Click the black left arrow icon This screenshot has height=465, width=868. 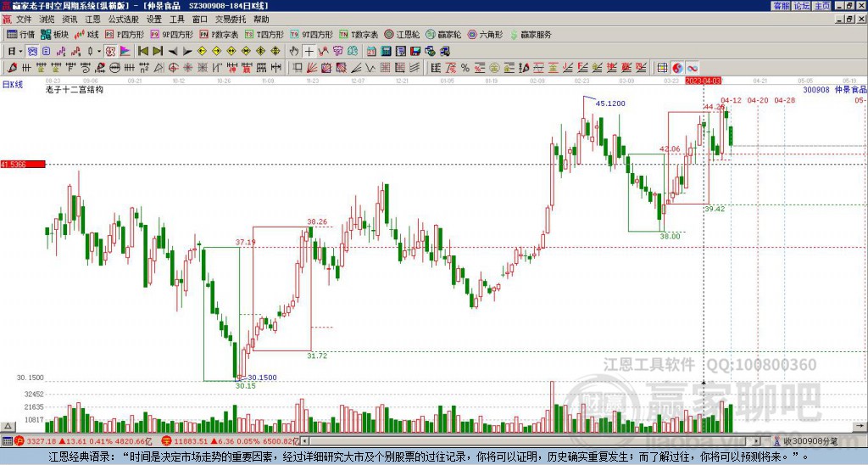[x=173, y=51]
